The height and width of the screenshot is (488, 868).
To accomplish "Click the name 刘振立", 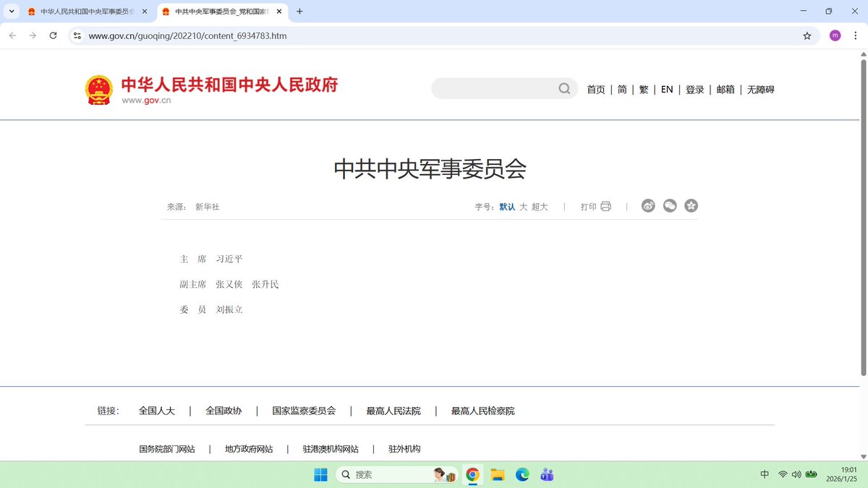I will tap(229, 309).
